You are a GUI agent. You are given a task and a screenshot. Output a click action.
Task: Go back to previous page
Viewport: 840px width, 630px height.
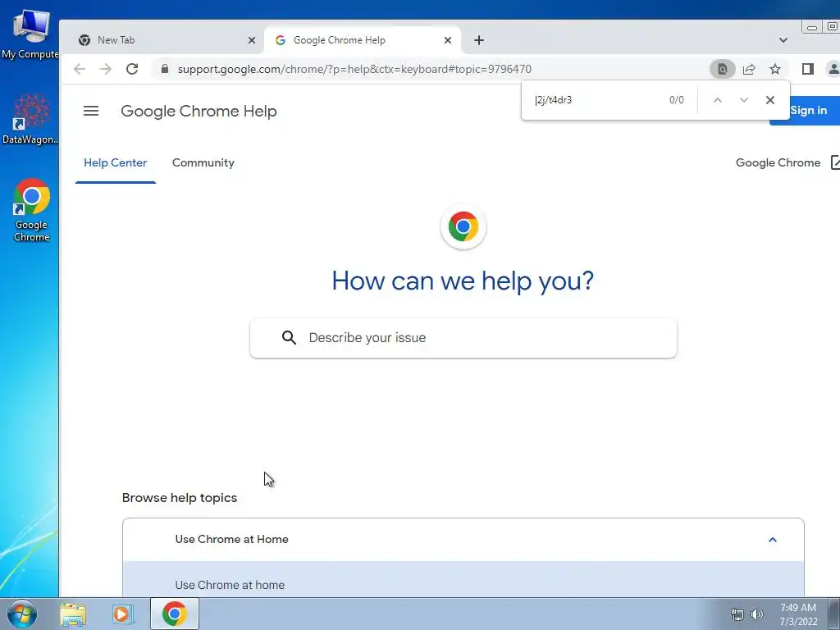[80, 69]
